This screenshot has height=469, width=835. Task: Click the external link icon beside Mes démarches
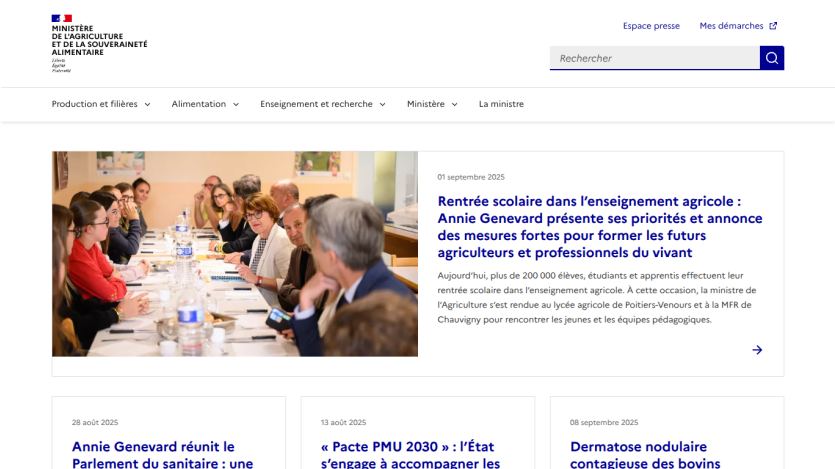[x=773, y=26]
